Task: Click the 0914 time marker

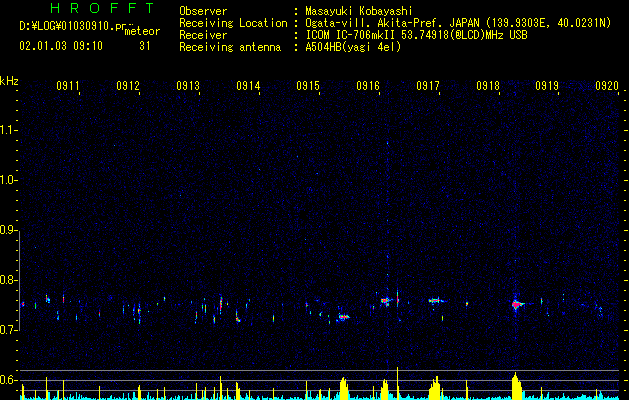Action: 248,85
